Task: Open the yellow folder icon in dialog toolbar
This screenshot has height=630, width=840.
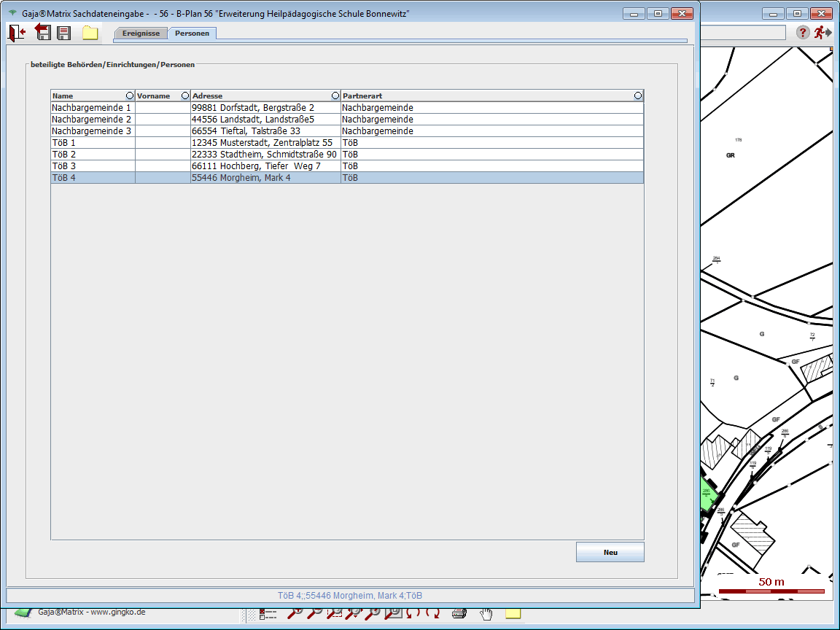Action: 90,33
